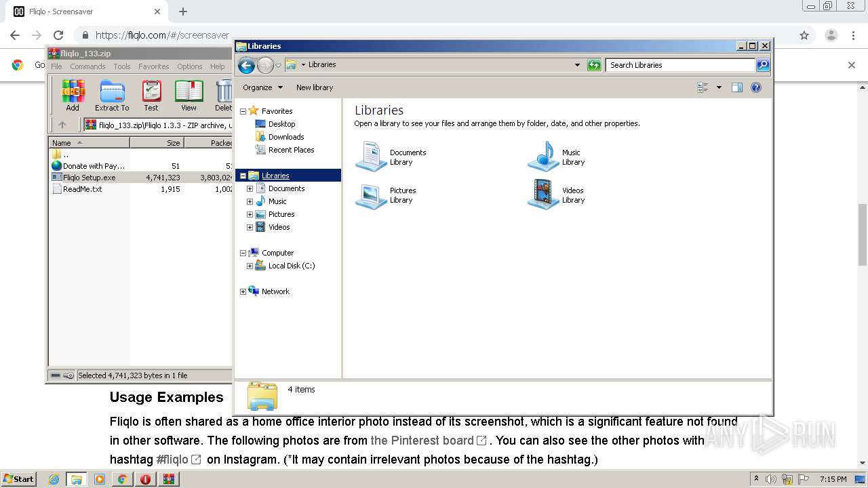Image resolution: width=868 pixels, height=488 pixels.
Task: Open a new Chrome tab
Action: (x=183, y=12)
